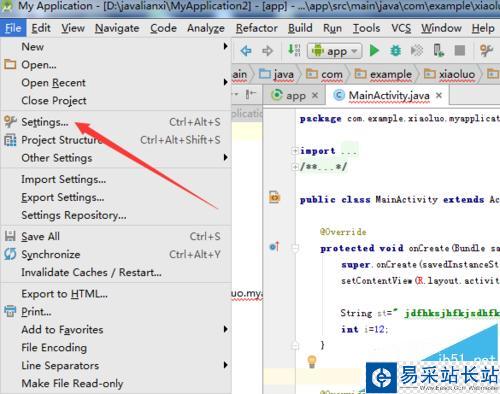Click the Back navigation arrow icon

[x=246, y=51]
